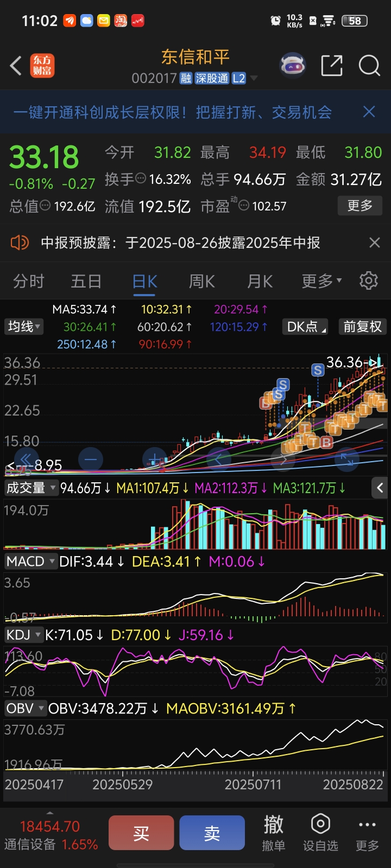Tap the red 买 buy button
Screen dimensions: 391x868
coord(141,833)
